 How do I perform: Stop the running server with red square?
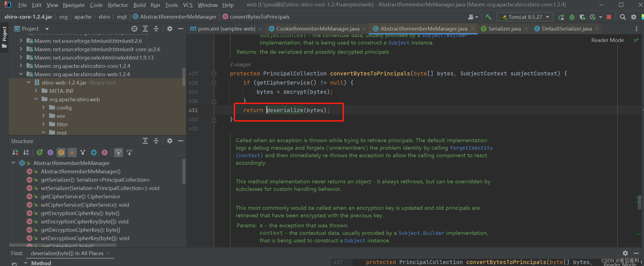(609, 17)
